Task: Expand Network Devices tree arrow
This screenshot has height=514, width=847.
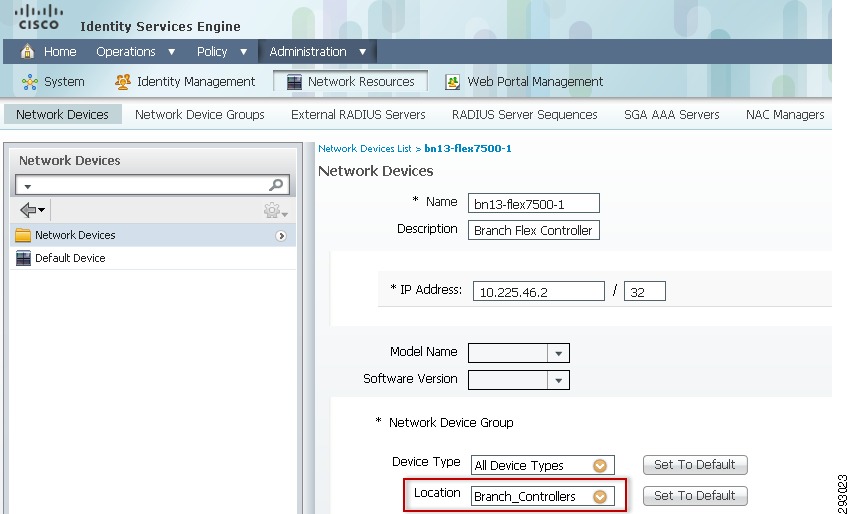Action: pos(281,236)
